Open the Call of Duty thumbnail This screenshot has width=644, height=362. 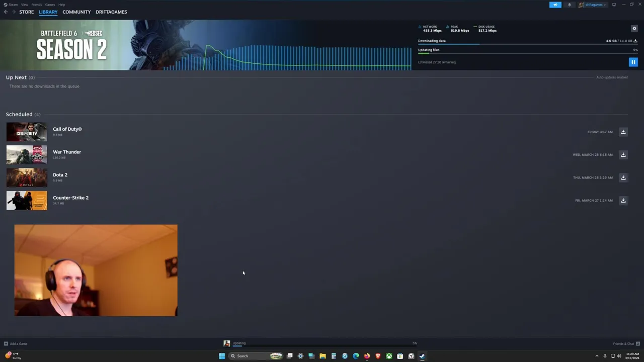click(x=27, y=132)
